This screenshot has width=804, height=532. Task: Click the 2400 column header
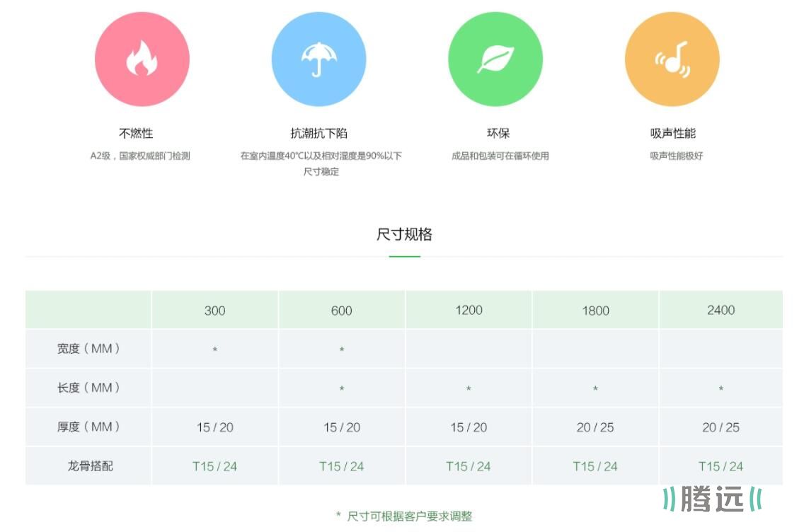click(720, 311)
